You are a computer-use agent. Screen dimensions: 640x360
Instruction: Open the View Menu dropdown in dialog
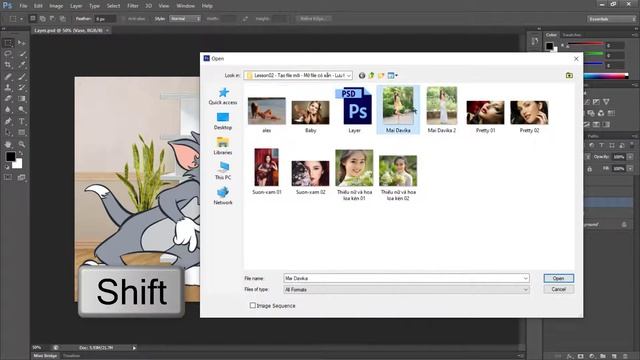393,76
